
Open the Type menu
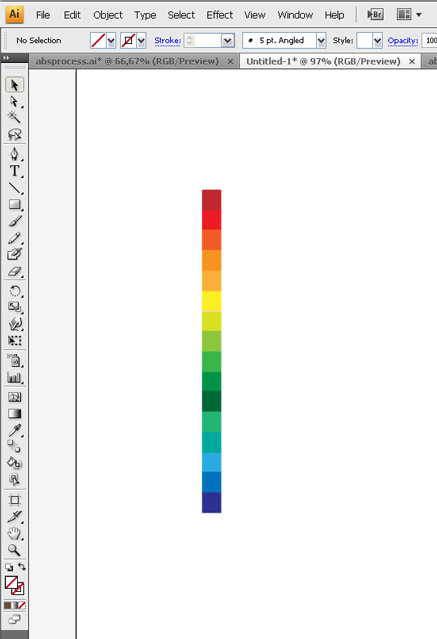[145, 15]
